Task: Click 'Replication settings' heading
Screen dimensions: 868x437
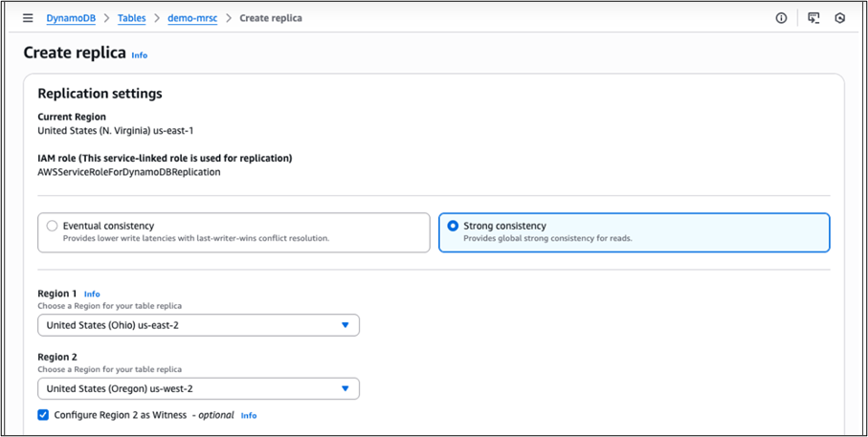Action: click(x=100, y=94)
